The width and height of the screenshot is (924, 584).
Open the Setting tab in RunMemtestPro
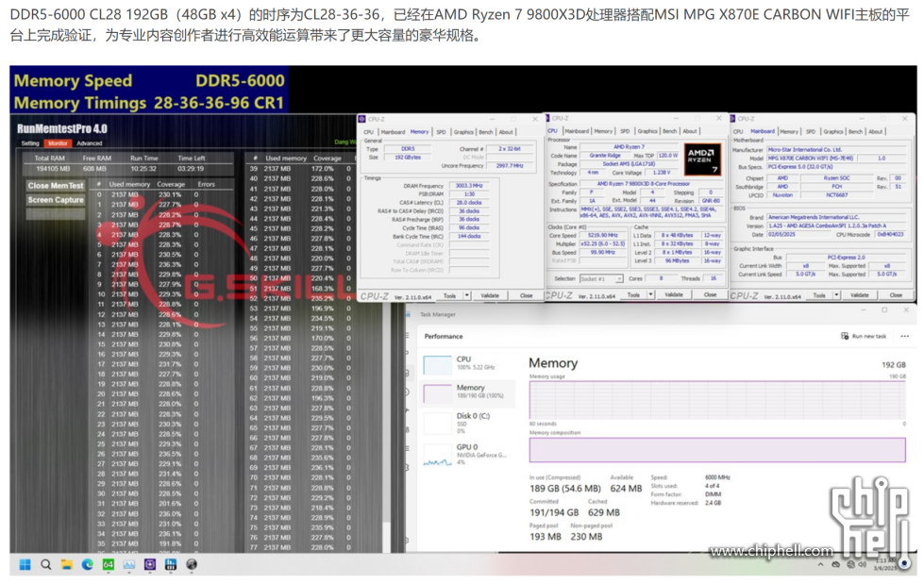coord(30,143)
